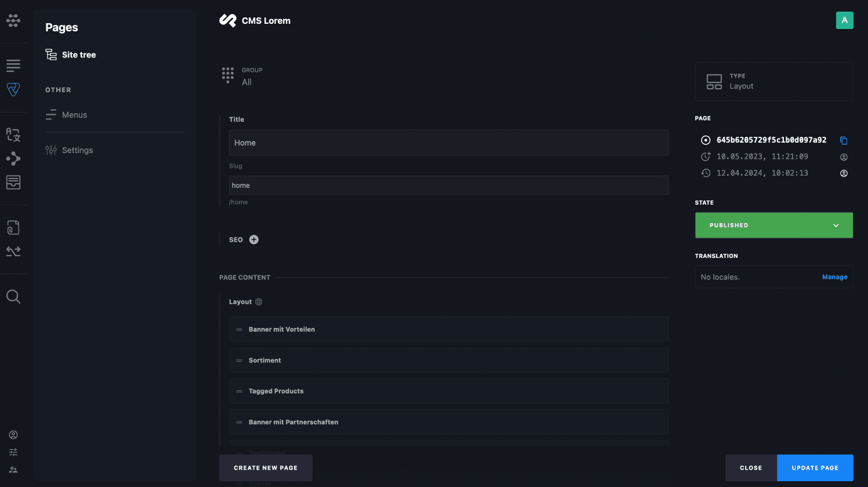Click the Title input field
Screen dimensions: 868x487
(448, 143)
